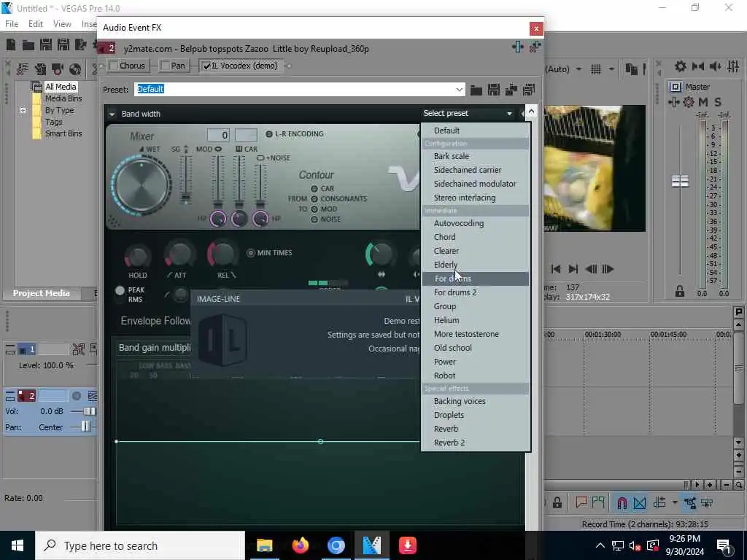
Task: Mute the Master bus with M button
Action: point(703,102)
